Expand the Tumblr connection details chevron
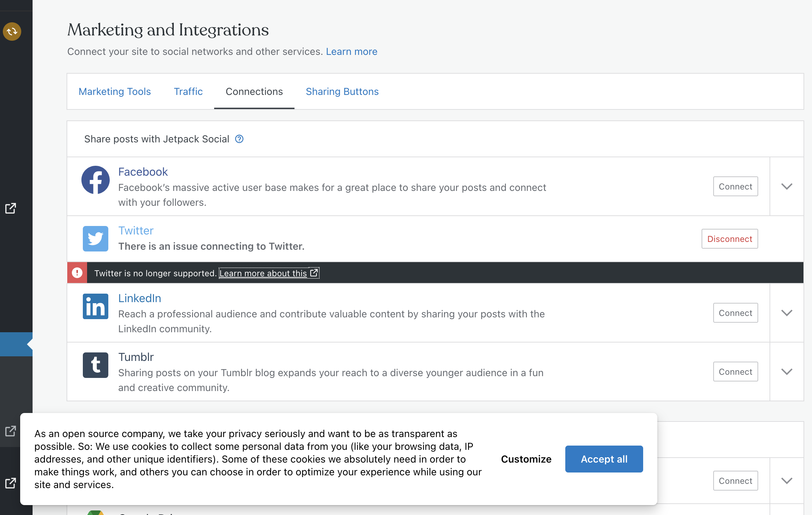 (x=787, y=372)
